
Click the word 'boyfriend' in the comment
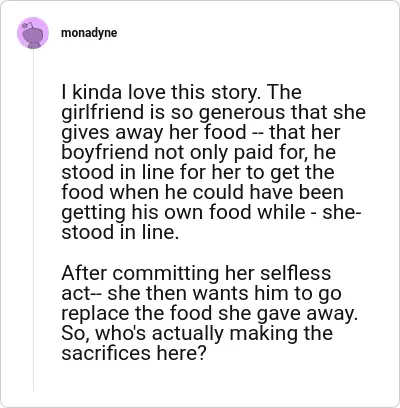coord(105,152)
